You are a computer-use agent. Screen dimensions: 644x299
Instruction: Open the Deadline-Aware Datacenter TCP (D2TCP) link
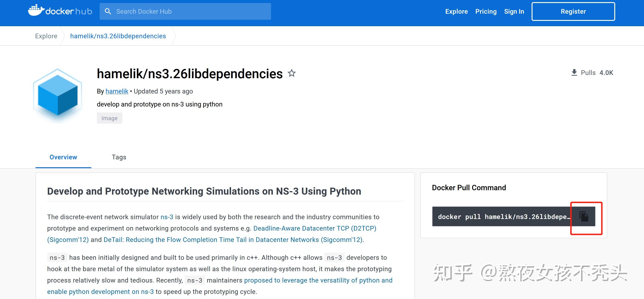point(212,234)
